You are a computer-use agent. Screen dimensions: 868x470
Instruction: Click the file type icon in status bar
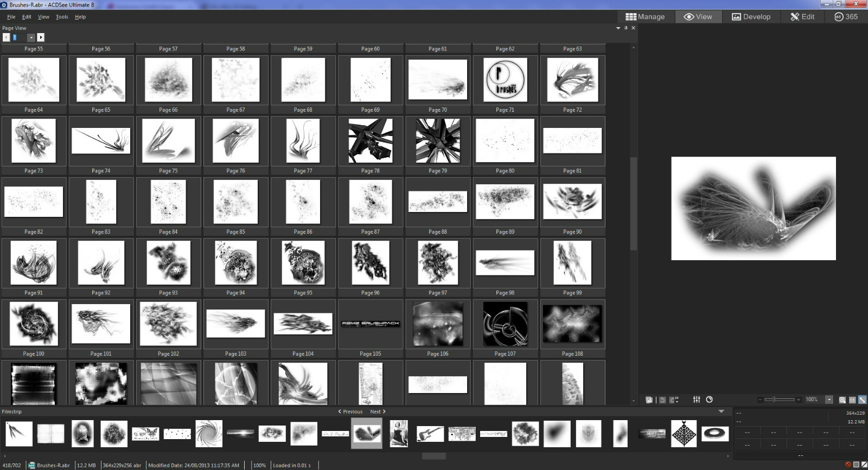(31, 465)
